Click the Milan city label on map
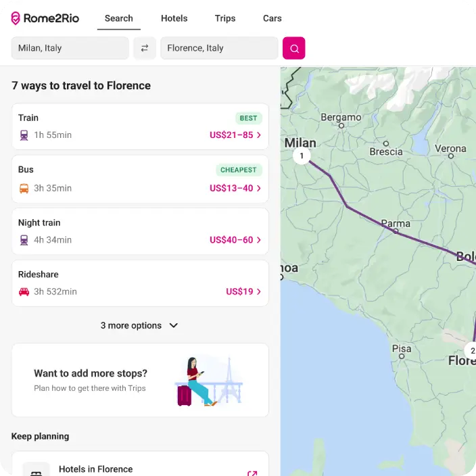This screenshot has width=476, height=476. point(300,143)
